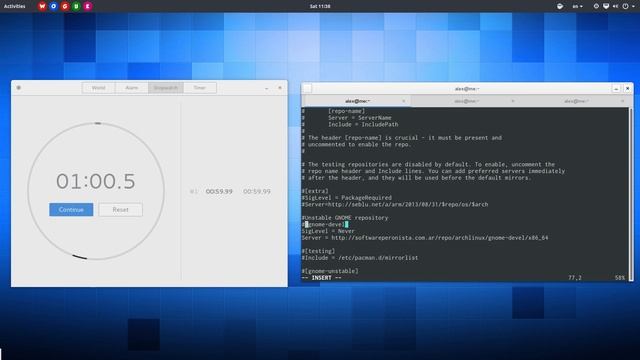The height and width of the screenshot is (360, 640).
Task: Click the 'Include = IncludePath' comment line
Action: click(363, 124)
